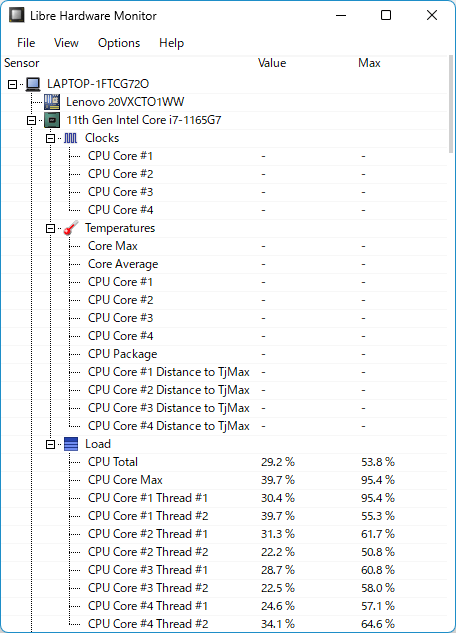Viewport: 456px width, 633px height.
Task: Click the Clocks waveform icon
Action: coord(71,138)
